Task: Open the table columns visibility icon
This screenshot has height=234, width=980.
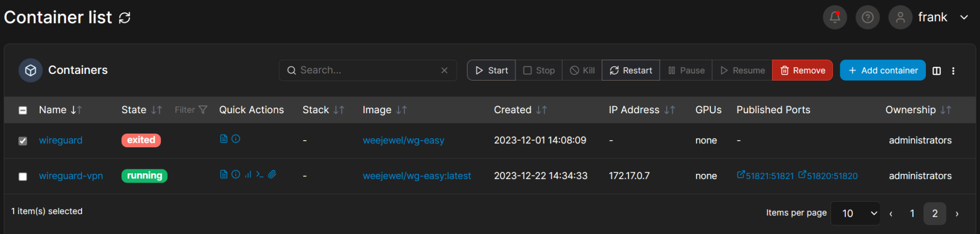Action: [937, 71]
